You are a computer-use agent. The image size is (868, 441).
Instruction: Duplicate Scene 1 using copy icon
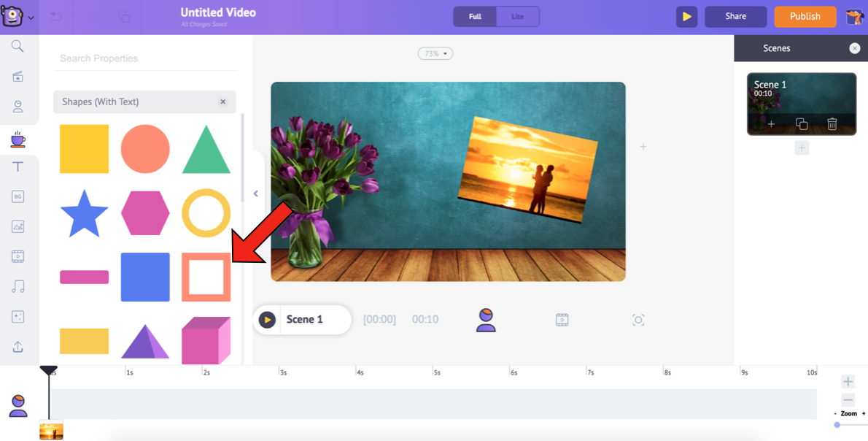point(801,124)
